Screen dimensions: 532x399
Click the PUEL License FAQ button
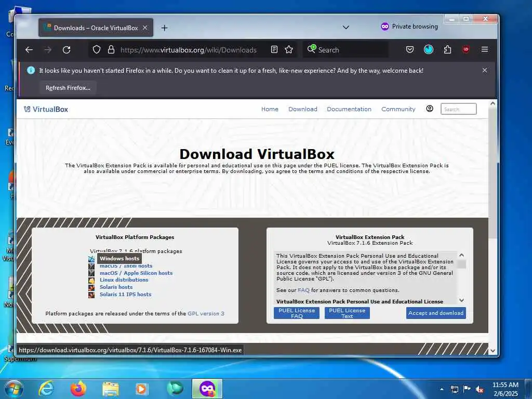tap(297, 313)
